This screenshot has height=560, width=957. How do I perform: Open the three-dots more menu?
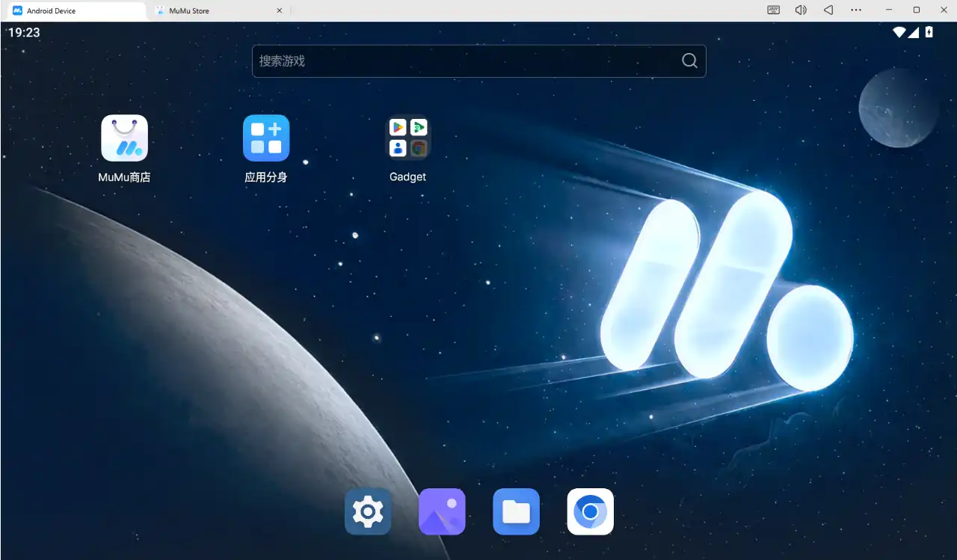[856, 10]
